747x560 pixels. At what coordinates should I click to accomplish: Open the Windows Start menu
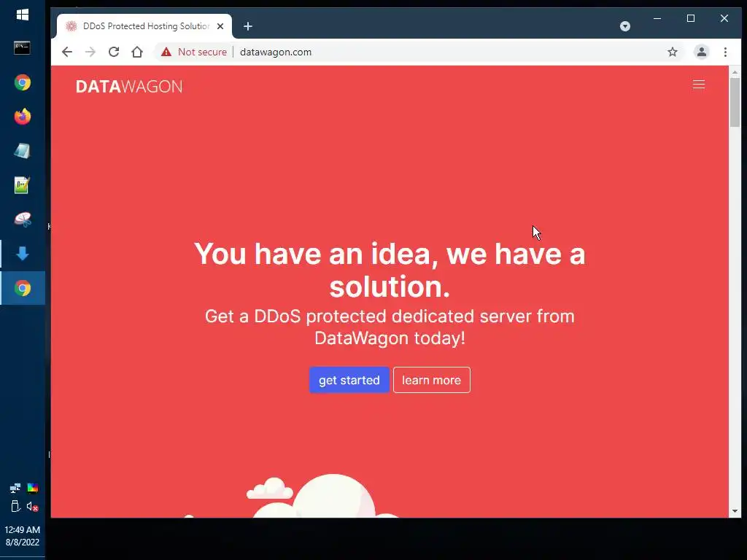coord(23,15)
